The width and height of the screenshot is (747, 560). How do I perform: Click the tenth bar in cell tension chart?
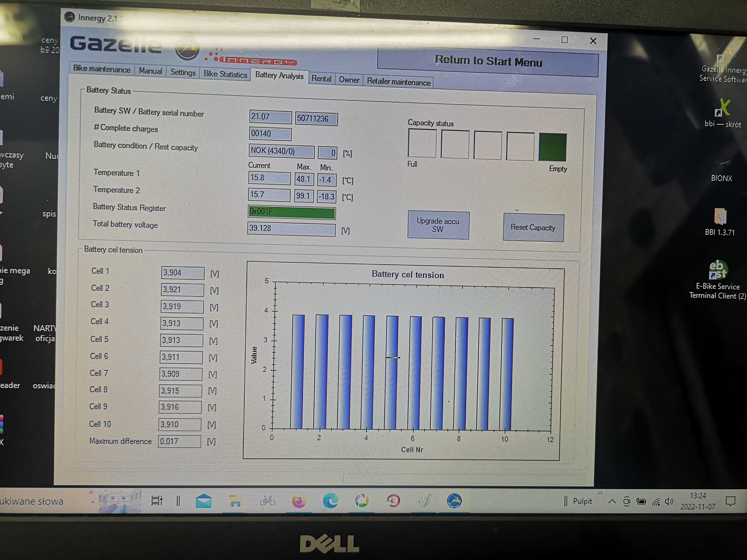coord(507,374)
